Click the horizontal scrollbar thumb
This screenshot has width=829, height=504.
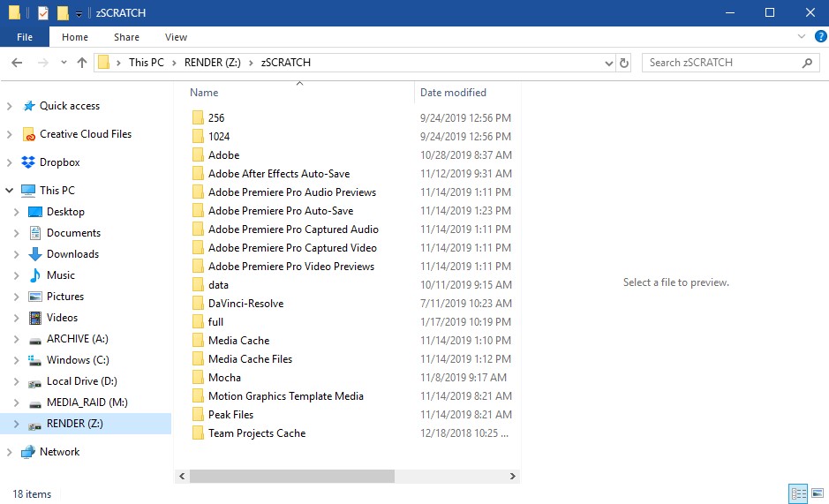[292, 476]
